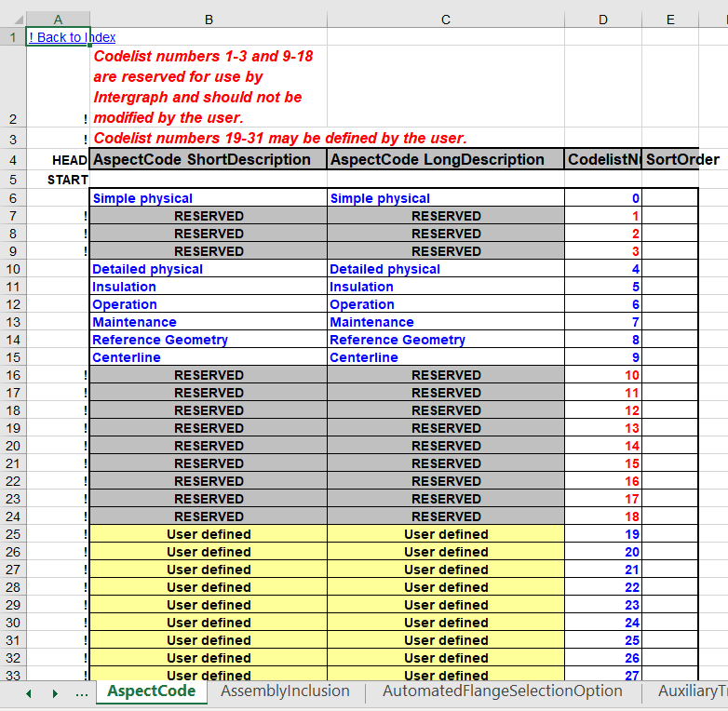Select column E header
Screen dimensions: 728x711
tap(670, 20)
